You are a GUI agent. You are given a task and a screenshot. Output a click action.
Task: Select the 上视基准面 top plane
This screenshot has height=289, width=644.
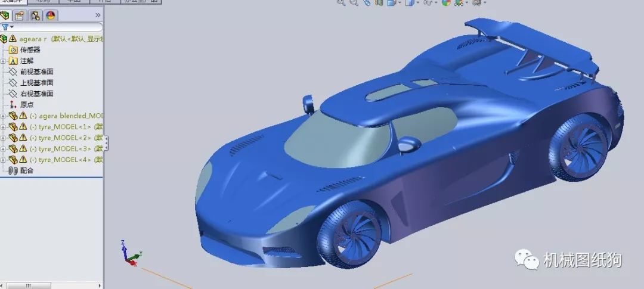[37, 82]
